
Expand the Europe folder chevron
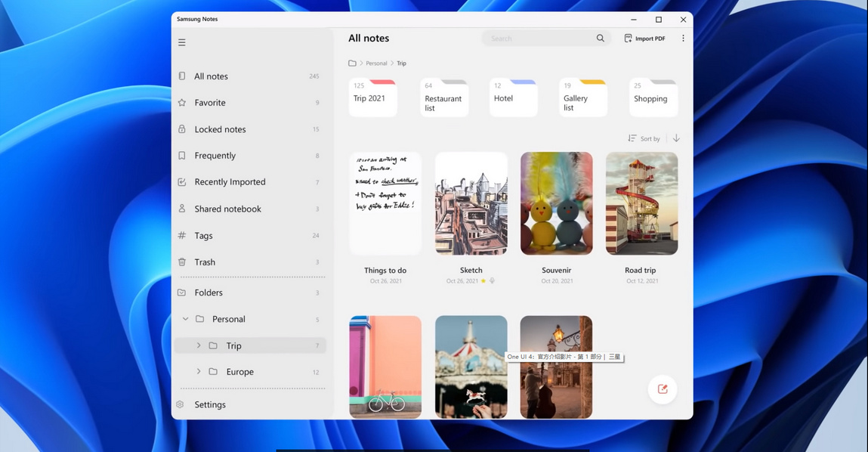coord(199,372)
